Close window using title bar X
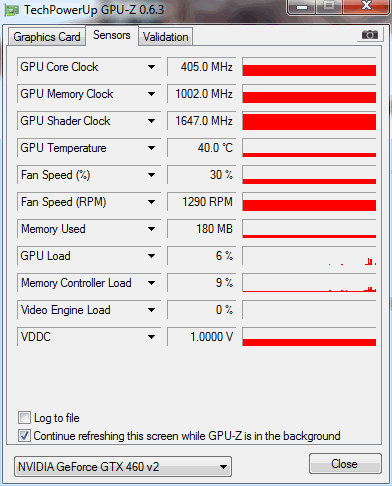Image resolution: width=392 pixels, height=486 pixels. click(x=366, y=6)
